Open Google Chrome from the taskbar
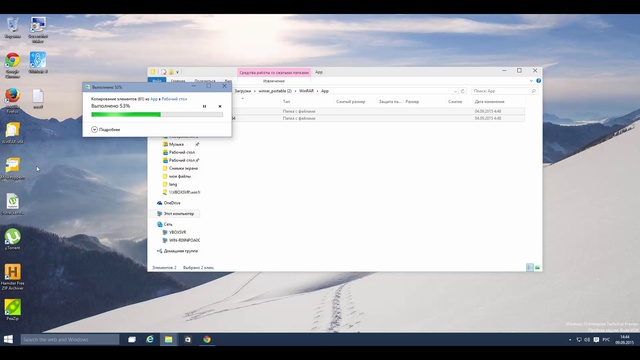The width and height of the screenshot is (640, 360). (x=207, y=339)
